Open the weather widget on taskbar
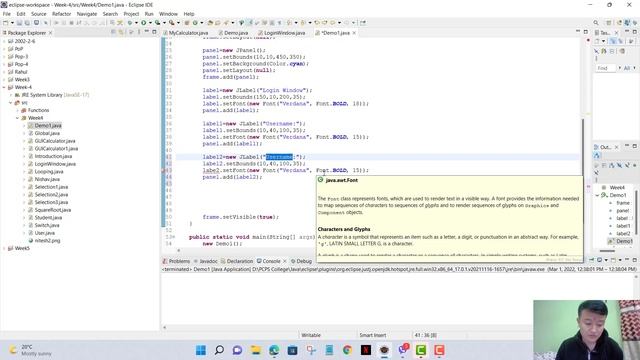The image size is (640, 360). [x=31, y=350]
